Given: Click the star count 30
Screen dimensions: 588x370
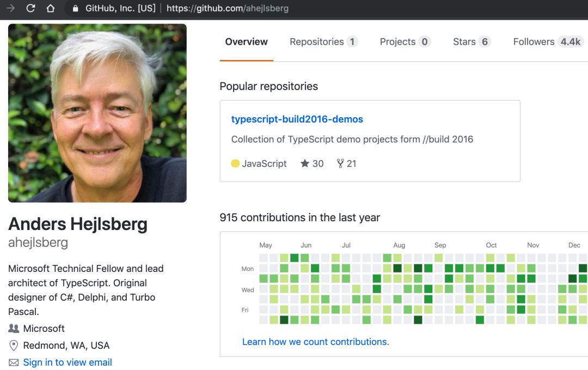Looking at the screenshot, I should tap(312, 163).
